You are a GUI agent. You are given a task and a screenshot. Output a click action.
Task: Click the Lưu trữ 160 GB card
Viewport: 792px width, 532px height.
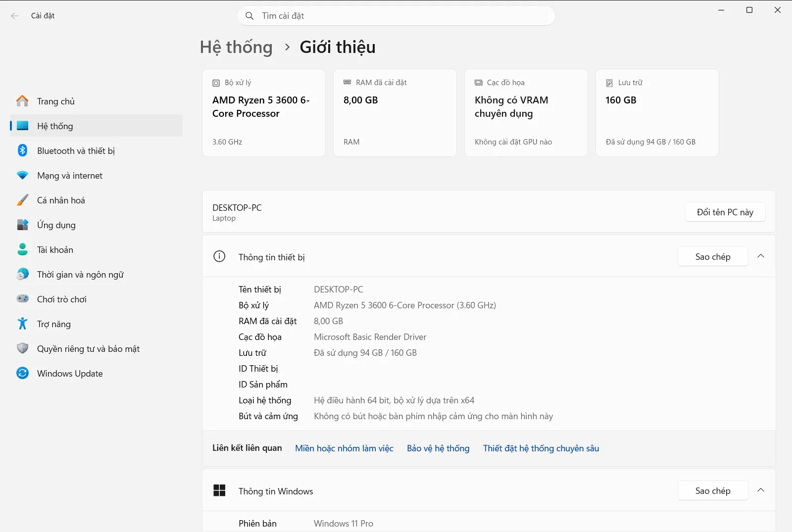point(657,113)
